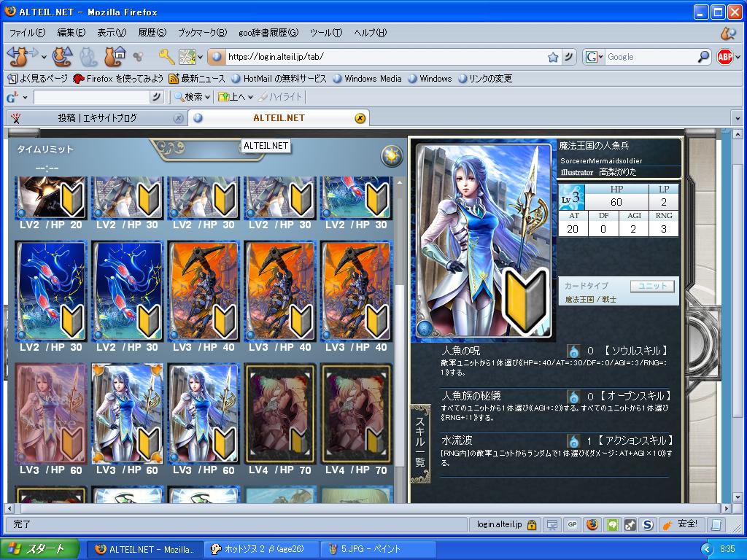The image size is (747, 560).
Task: Open the ツール menu
Action: coord(326,32)
